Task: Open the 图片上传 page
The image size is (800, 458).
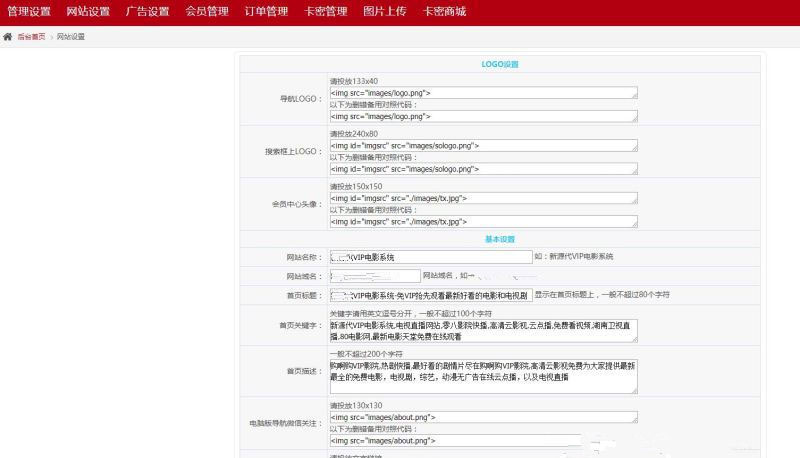Action: (385, 12)
